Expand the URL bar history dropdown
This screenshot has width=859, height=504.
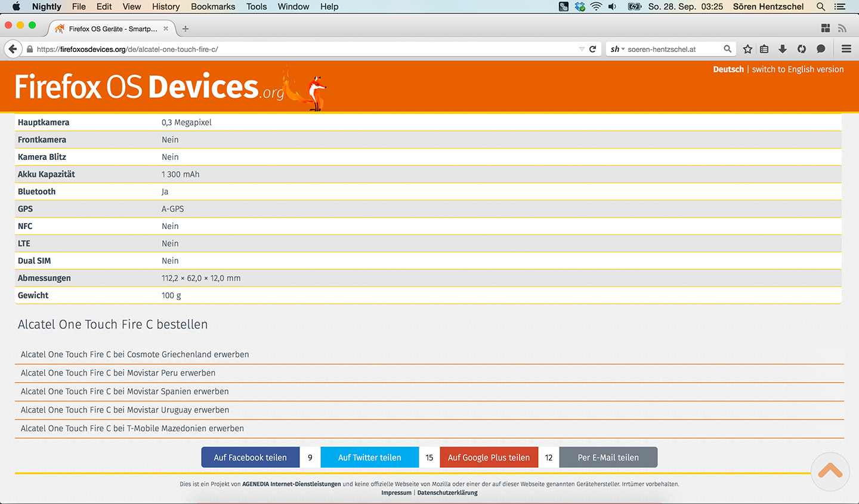tap(582, 49)
